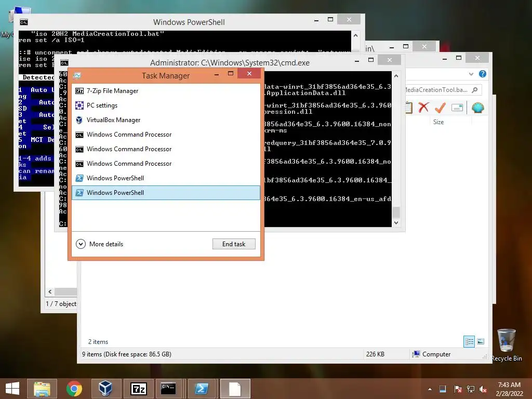Click the network tray icon
Image resolution: width=532 pixels, height=399 pixels.
point(471,389)
